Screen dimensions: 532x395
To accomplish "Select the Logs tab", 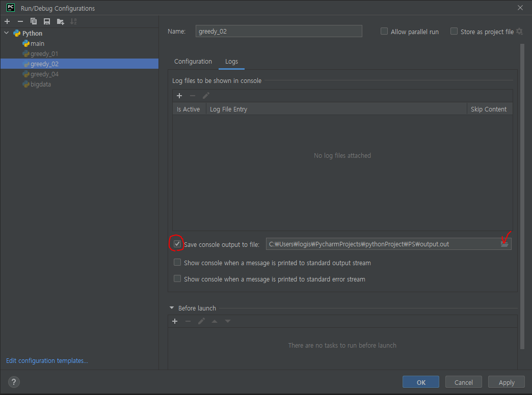I will (x=231, y=62).
